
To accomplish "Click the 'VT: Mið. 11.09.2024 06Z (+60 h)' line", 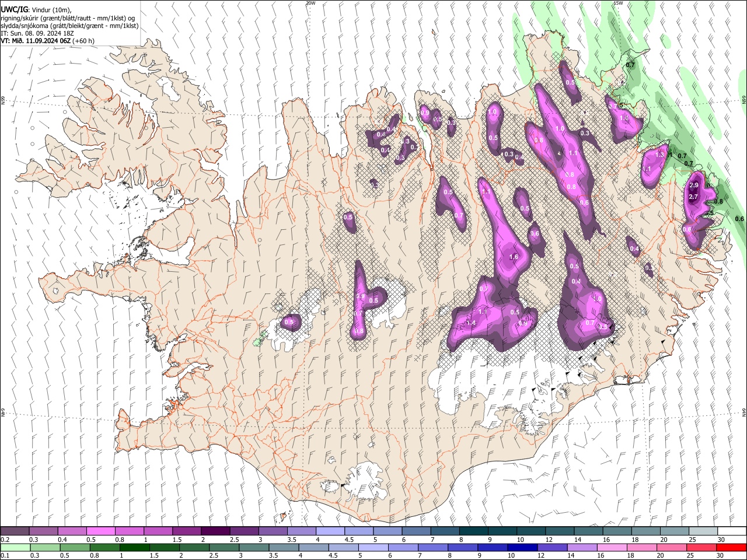I will (x=47, y=41).
